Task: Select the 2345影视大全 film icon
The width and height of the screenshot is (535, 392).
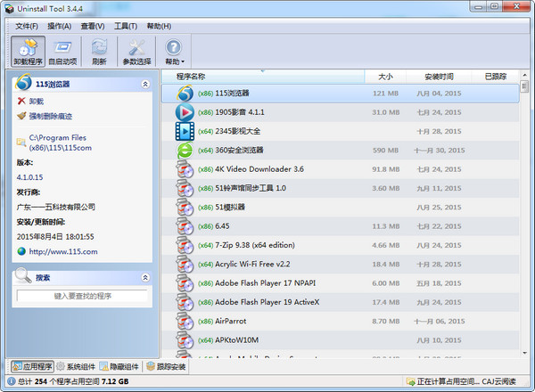Action: [185, 132]
